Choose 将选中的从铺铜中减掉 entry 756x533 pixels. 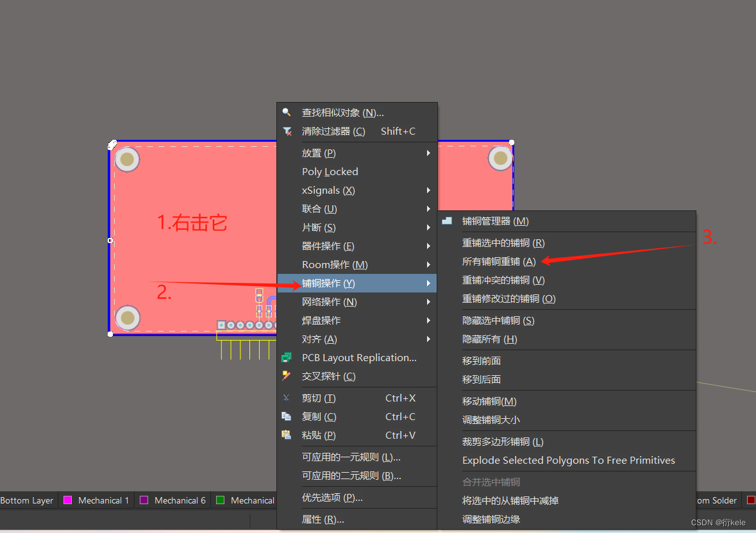click(x=567, y=501)
